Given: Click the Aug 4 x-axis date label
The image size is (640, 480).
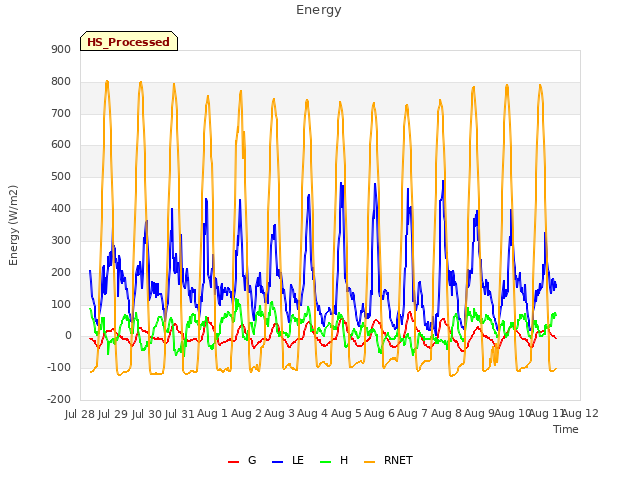Looking at the screenshot, I should (312, 413).
